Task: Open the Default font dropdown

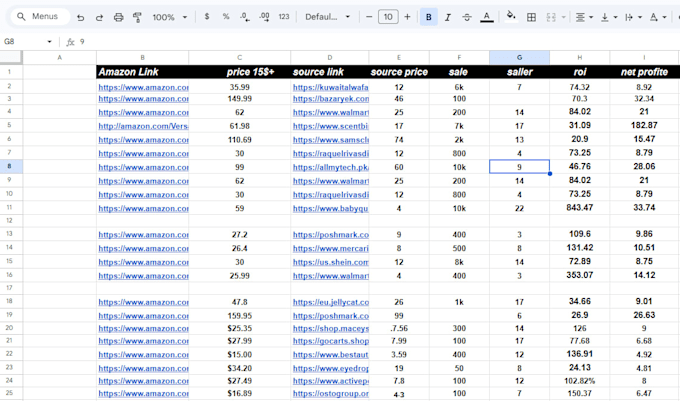Action: [327, 17]
